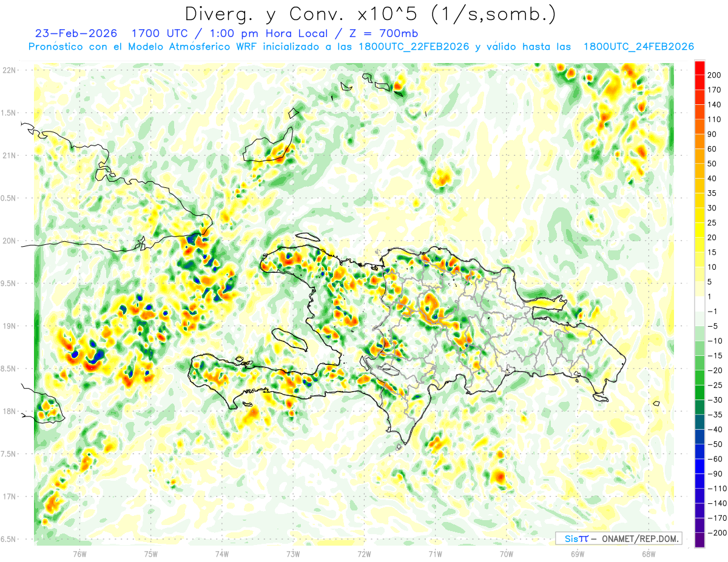
Task: Click the "19N" latitude label
Action: 10,326
